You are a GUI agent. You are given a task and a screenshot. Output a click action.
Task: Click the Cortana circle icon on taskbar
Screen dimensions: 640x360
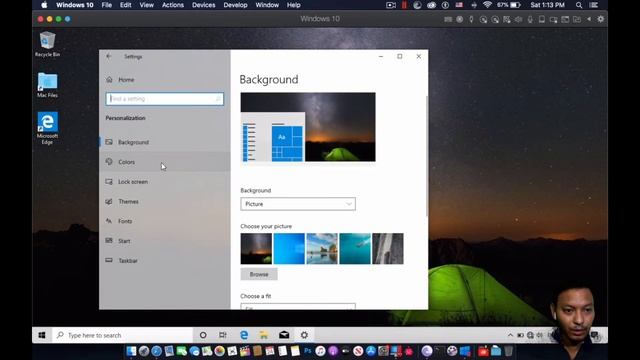[203, 335]
